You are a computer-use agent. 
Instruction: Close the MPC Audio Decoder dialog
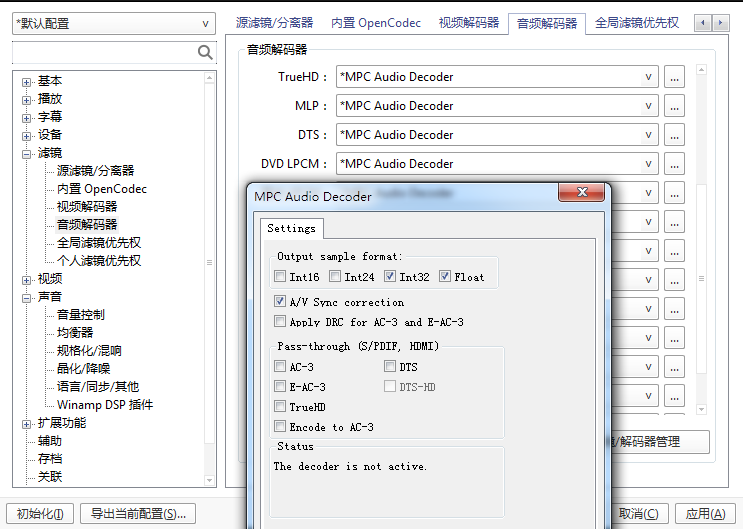coord(582,192)
